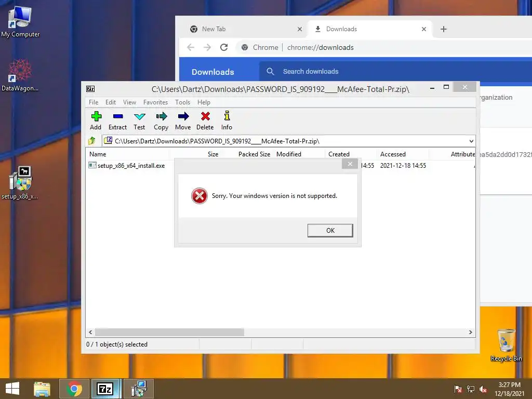Open the Windows Start button
Viewport: 532px width, 399px height.
pos(12,389)
